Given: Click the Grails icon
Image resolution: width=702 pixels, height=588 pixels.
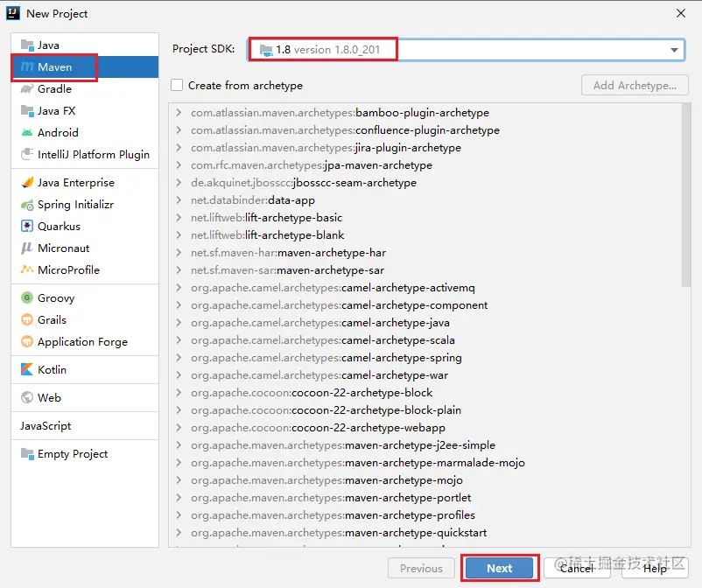Looking at the screenshot, I should (27, 319).
